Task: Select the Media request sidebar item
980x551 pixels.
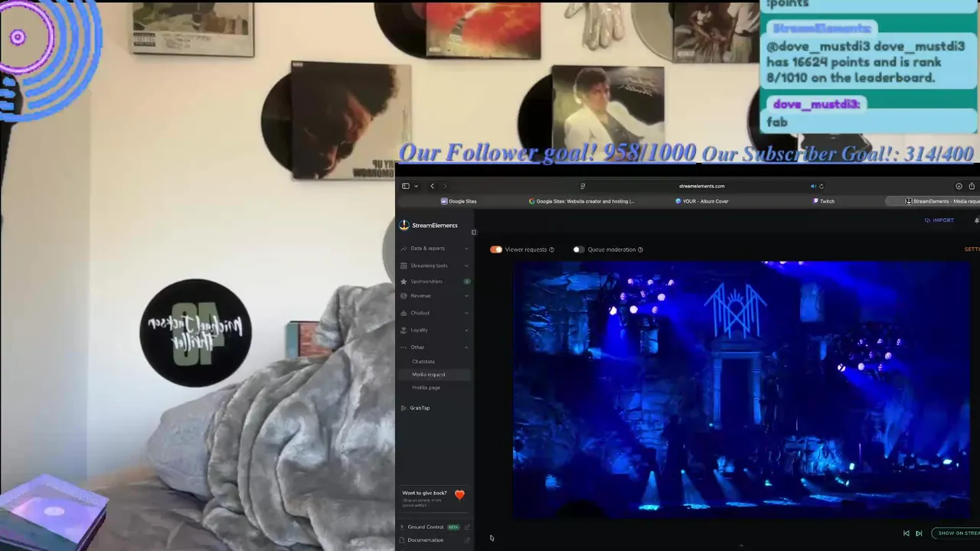Action: [x=434, y=374]
